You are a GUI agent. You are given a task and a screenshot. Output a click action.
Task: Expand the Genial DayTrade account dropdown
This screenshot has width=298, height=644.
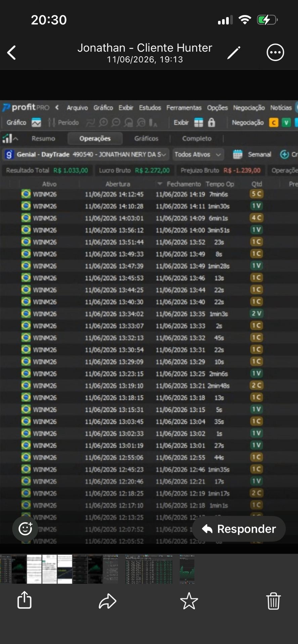tap(86, 154)
